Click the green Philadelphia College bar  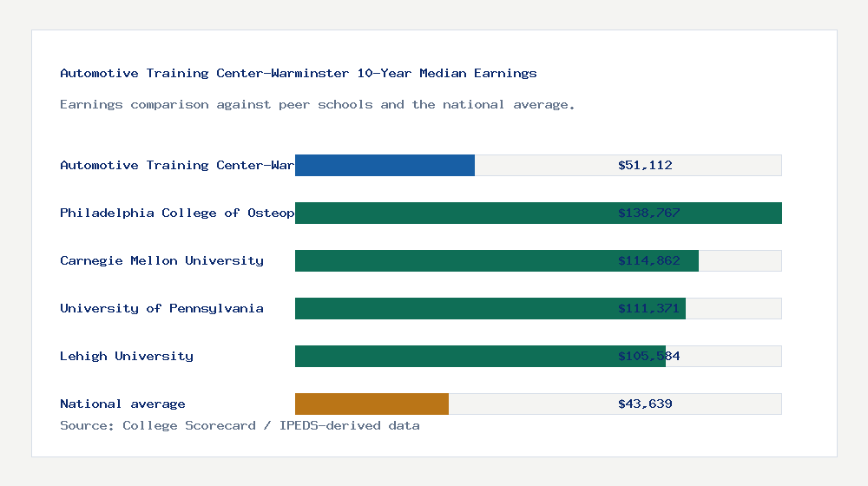click(538, 213)
